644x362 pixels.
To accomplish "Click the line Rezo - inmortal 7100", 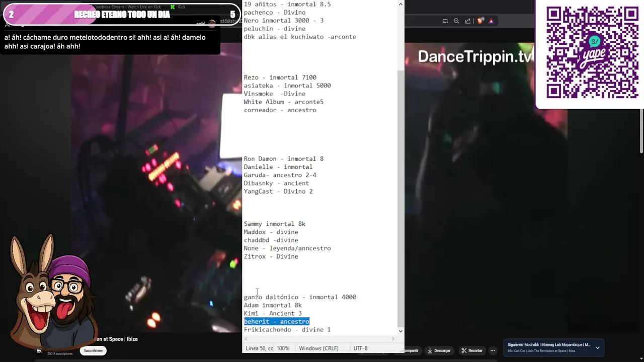I will coord(280,77).
